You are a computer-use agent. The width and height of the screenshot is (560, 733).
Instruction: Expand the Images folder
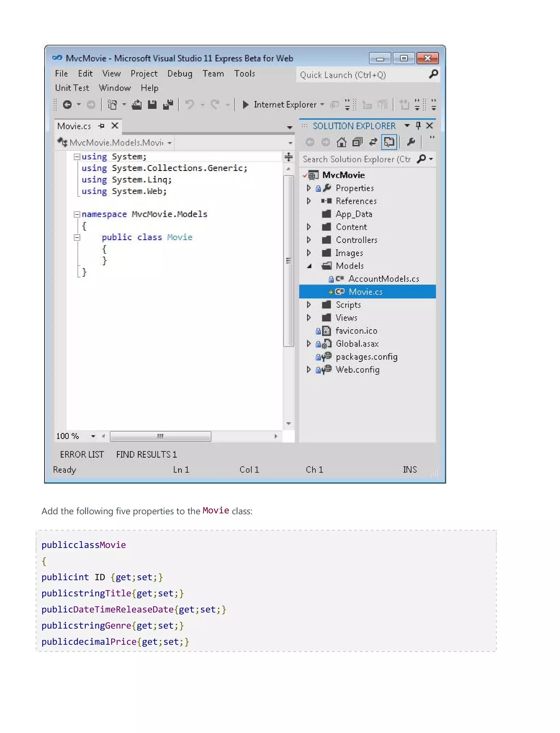(309, 253)
